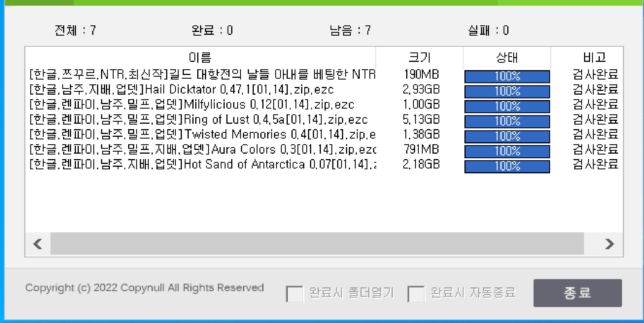The width and height of the screenshot is (644, 323).
Task: Sort list by 이름 column header
Action: (200, 58)
